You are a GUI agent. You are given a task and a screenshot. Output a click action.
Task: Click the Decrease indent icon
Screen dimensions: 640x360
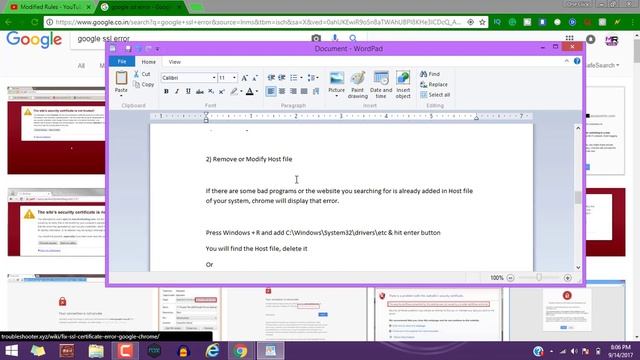pos(271,78)
